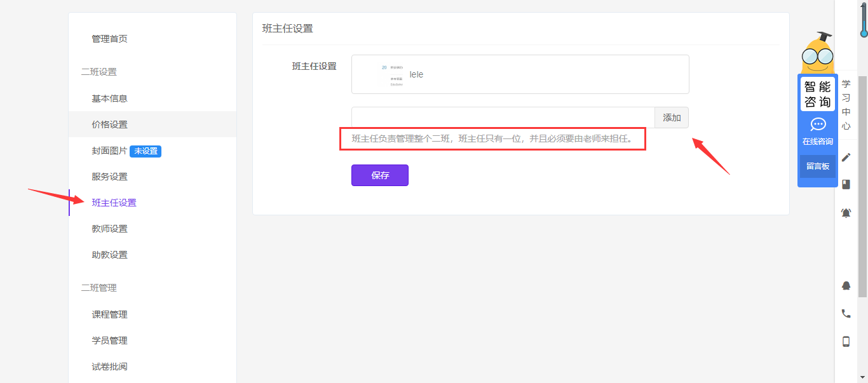The height and width of the screenshot is (383, 868).
Task: Click the empty head teacher input field
Action: [x=503, y=118]
